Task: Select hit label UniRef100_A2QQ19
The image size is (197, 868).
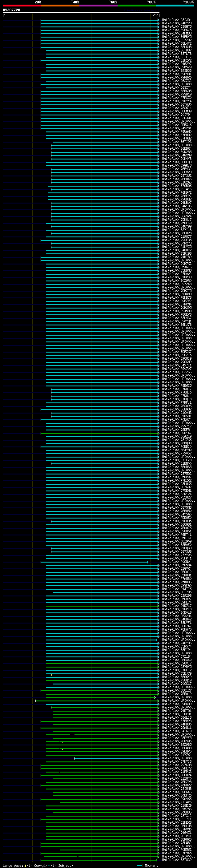Action: pyautogui.click(x=177, y=680)
